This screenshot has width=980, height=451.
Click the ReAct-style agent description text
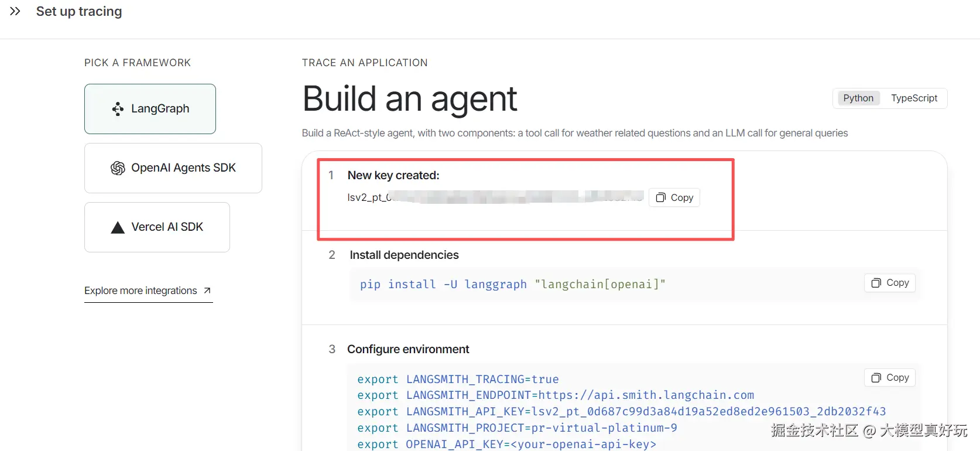pos(575,133)
